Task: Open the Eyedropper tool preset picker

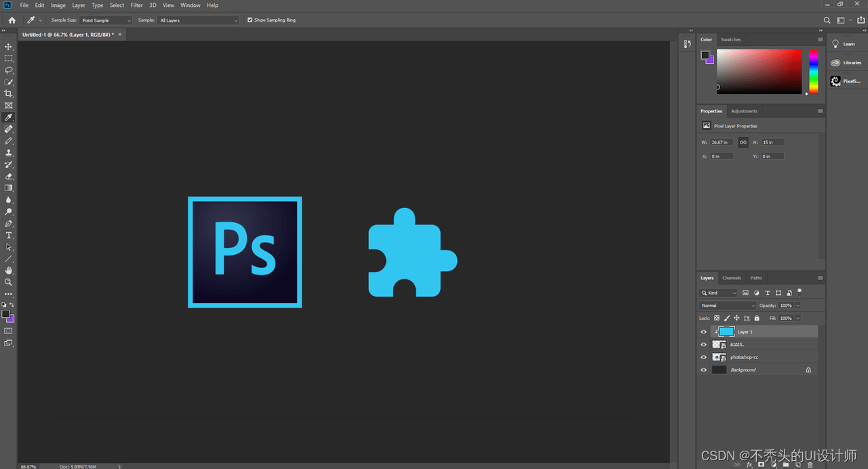Action: [34, 20]
